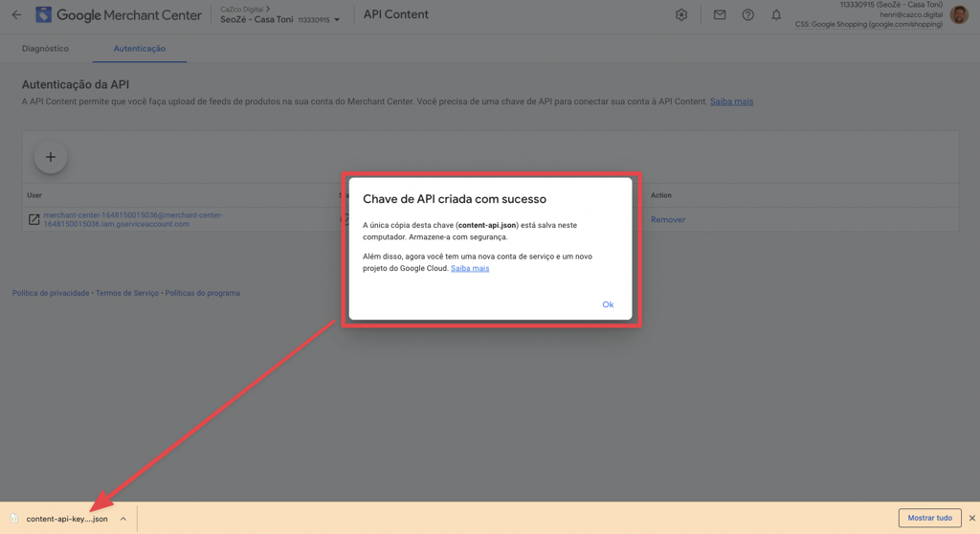This screenshot has height=534, width=980.
Task: Click Saiba mais link in dialog
Action: click(x=470, y=269)
